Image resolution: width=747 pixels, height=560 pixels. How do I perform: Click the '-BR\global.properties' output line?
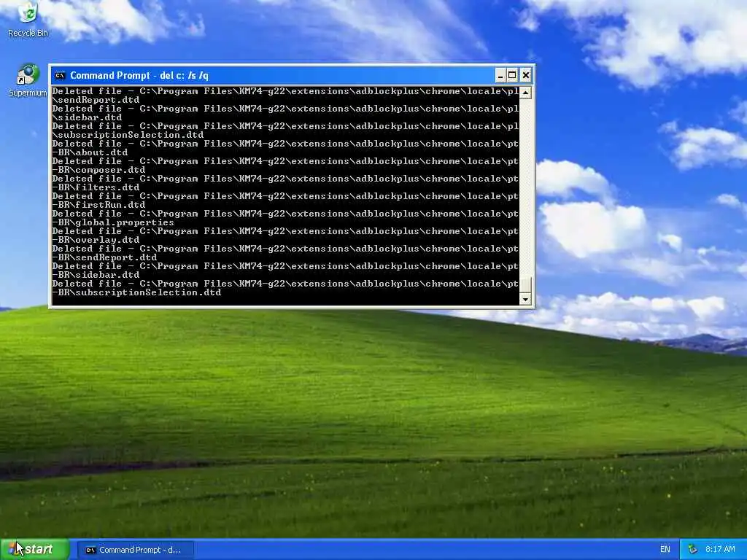(x=113, y=222)
